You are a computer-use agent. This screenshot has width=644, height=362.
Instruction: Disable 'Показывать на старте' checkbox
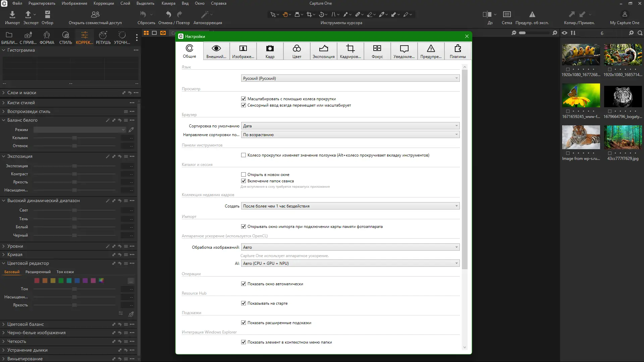click(244, 303)
